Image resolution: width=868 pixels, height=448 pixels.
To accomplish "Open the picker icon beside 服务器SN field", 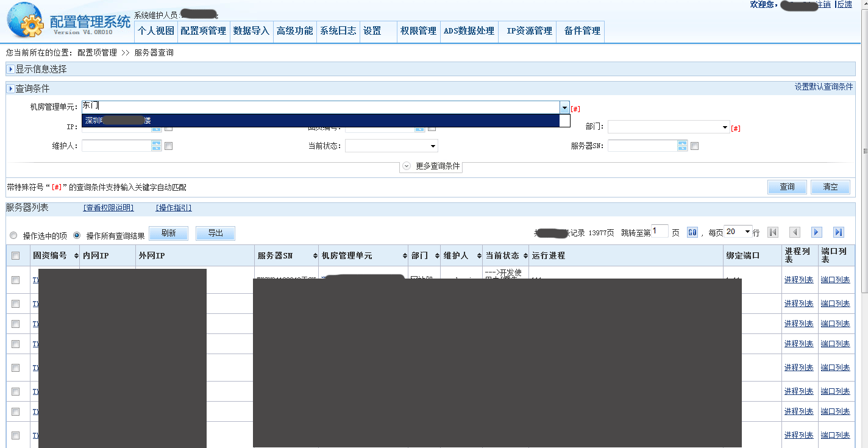I will [682, 146].
